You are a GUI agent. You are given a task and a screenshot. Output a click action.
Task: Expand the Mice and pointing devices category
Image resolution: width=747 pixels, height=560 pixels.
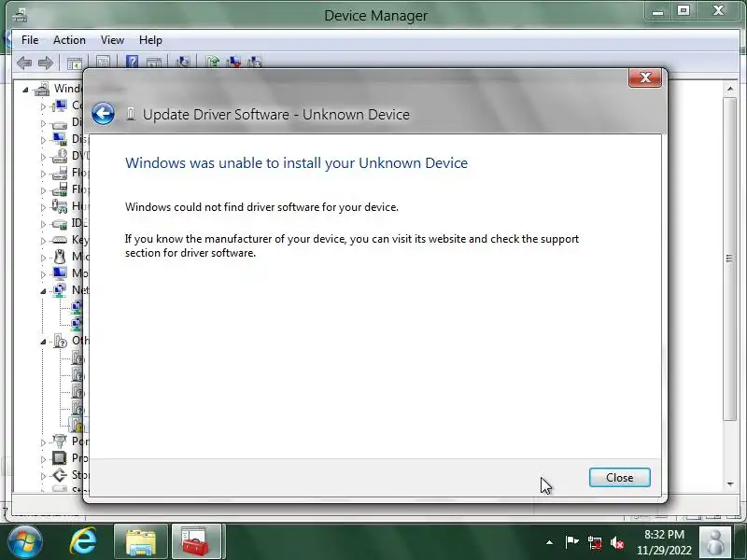tap(43, 258)
